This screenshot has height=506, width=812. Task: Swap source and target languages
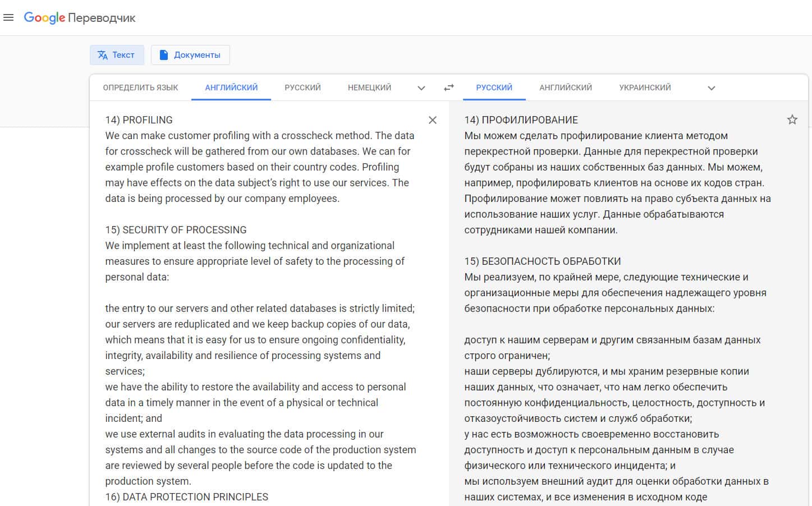449,88
